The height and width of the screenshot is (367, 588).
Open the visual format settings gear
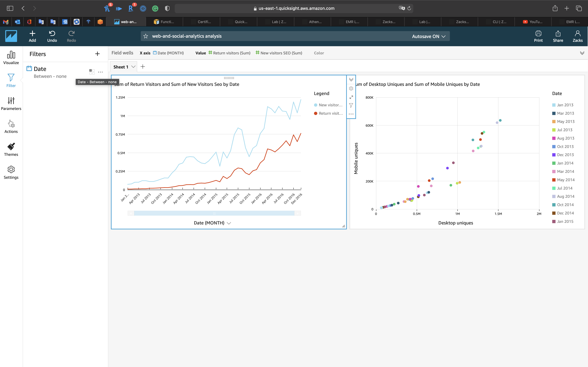pyautogui.click(x=351, y=89)
